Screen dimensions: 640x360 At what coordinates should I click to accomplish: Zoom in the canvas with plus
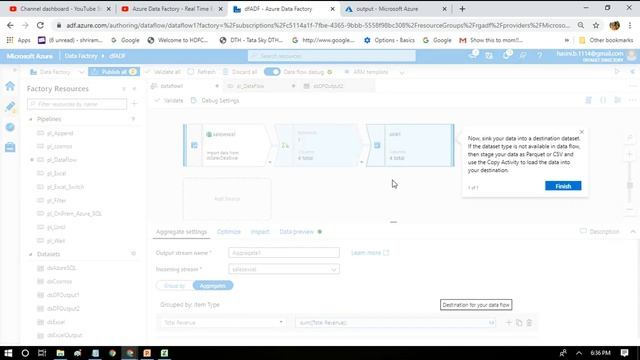630,155
